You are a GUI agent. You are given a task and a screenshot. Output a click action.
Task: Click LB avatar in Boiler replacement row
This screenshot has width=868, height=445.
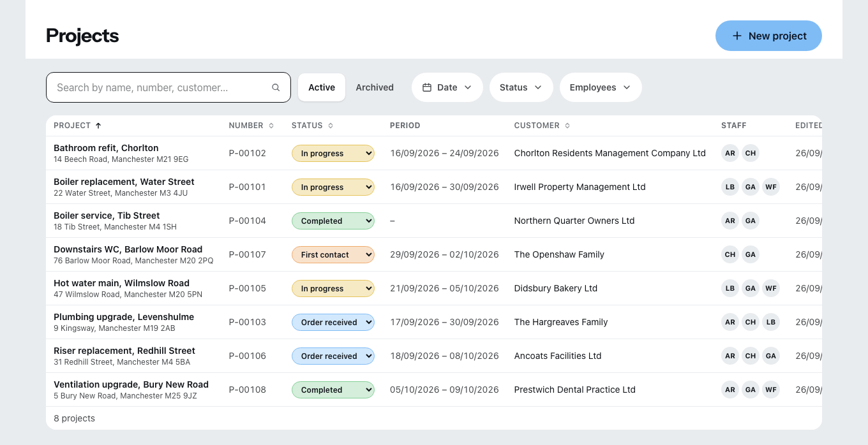click(730, 187)
